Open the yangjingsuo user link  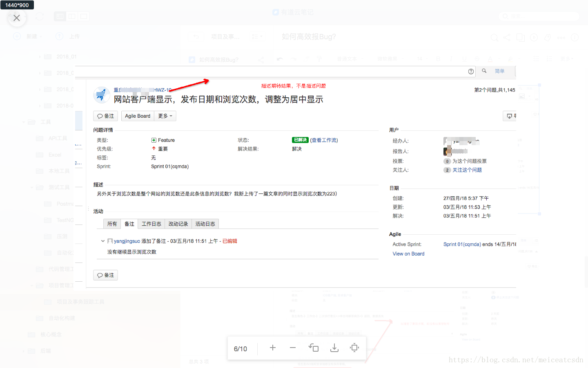click(127, 241)
